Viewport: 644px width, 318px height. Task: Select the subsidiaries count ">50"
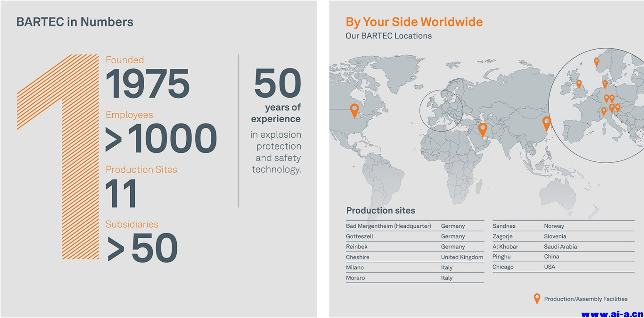[142, 248]
